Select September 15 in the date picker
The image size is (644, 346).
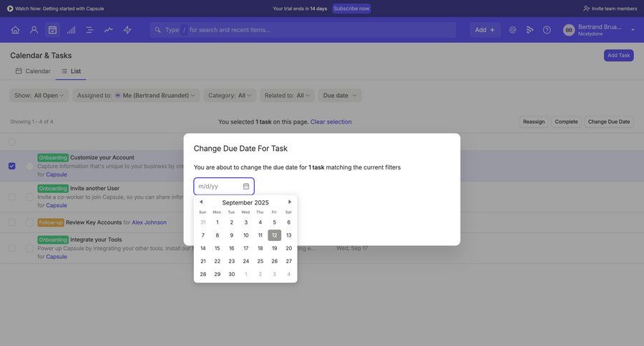click(218, 248)
